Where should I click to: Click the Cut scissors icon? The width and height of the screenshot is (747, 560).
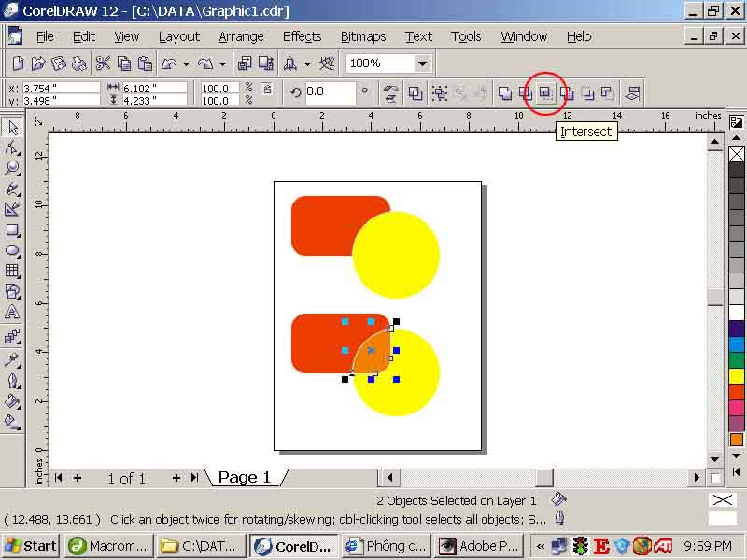coord(103,63)
